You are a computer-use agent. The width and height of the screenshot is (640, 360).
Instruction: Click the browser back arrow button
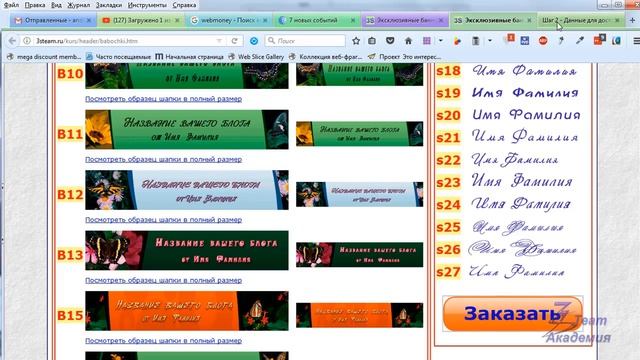pos(12,41)
